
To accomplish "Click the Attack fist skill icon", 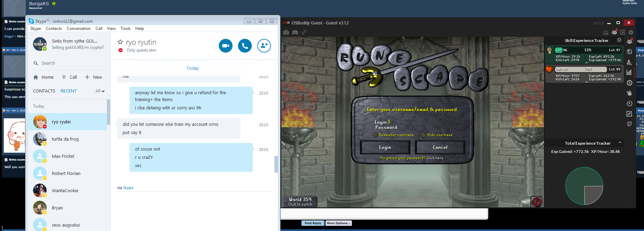I will tap(550, 50).
